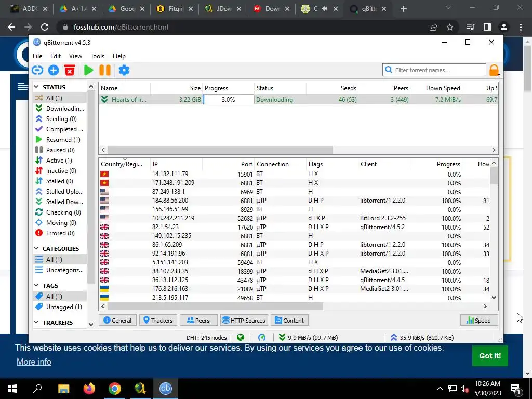Open the File menu
This screenshot has width=532, height=399.
(x=37, y=56)
